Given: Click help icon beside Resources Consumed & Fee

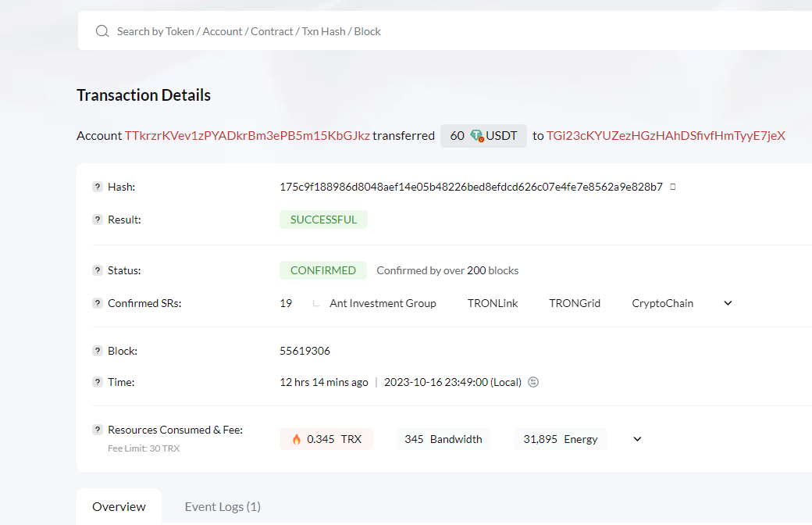Looking at the screenshot, I should point(98,430).
